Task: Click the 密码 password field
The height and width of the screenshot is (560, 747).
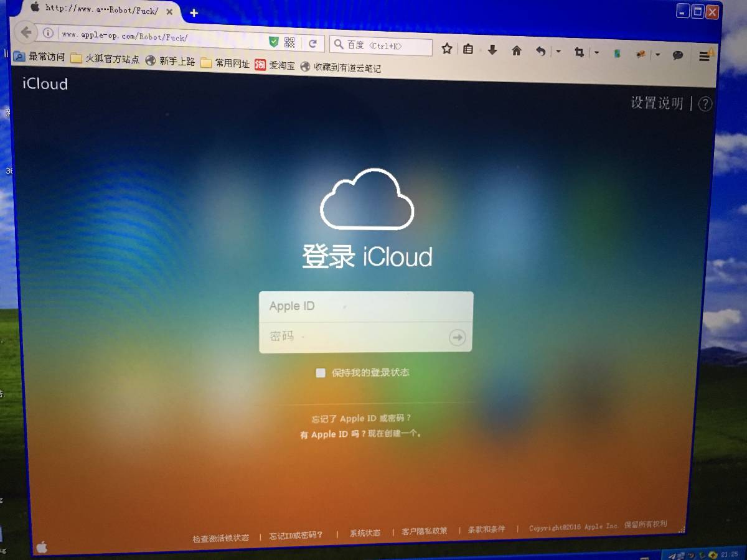Action: 354,337
